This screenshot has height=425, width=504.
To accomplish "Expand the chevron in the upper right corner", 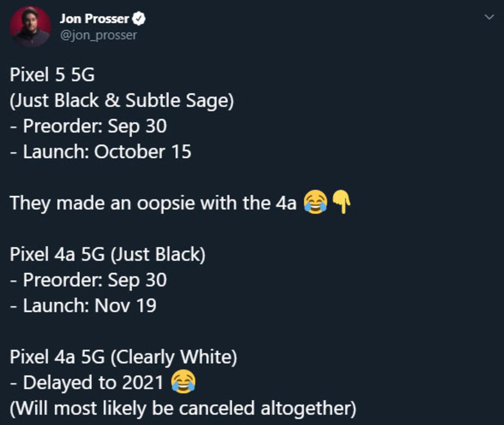I will tap(488, 17).
